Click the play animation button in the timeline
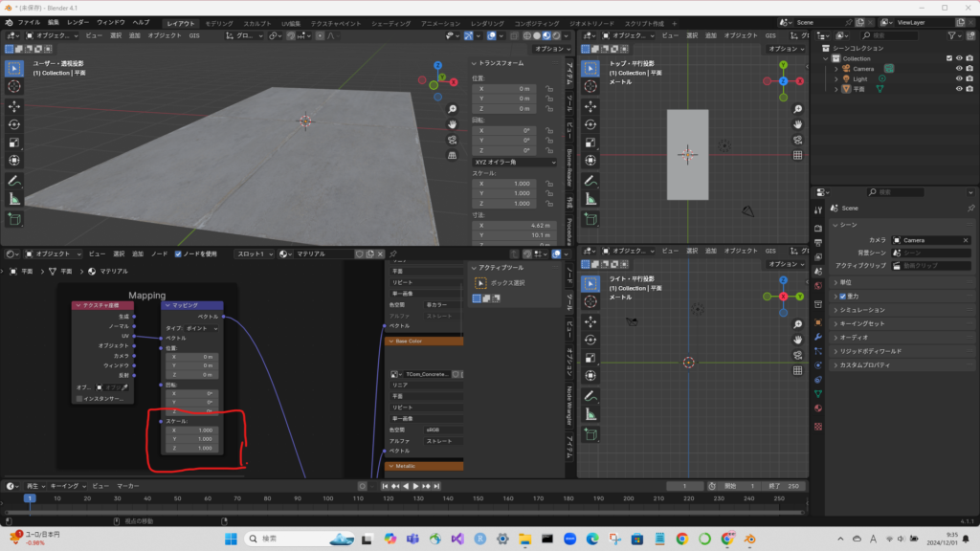 coord(413,486)
